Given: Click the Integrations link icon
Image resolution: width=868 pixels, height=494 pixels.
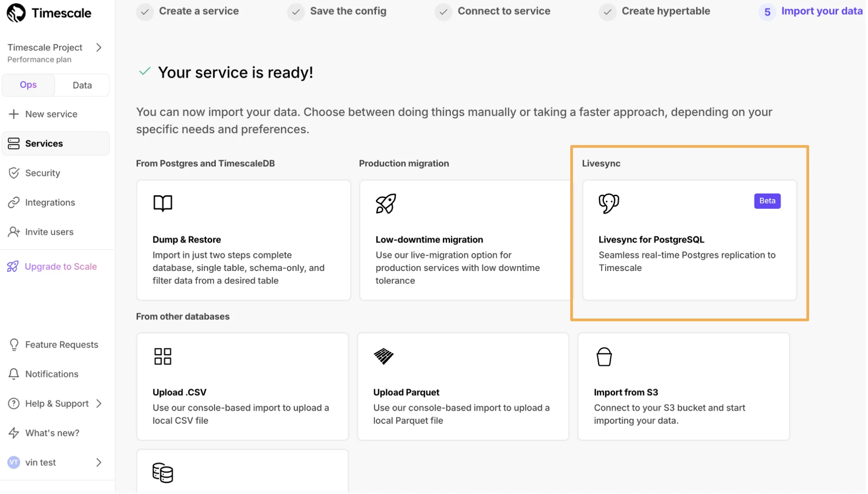Looking at the screenshot, I should (x=13, y=202).
